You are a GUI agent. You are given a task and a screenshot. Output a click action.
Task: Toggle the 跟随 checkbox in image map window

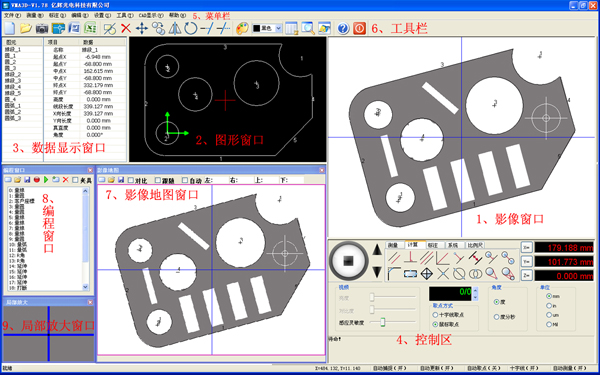tap(158, 180)
